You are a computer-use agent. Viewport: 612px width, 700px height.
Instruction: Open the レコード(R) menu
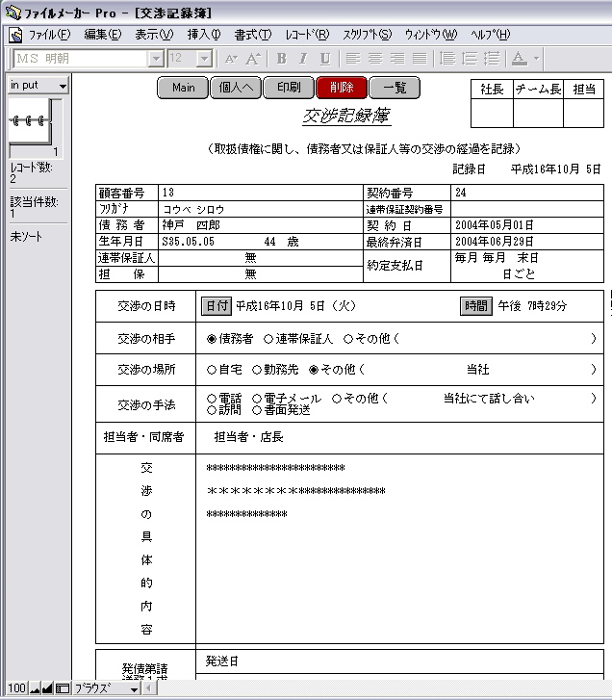(307, 35)
